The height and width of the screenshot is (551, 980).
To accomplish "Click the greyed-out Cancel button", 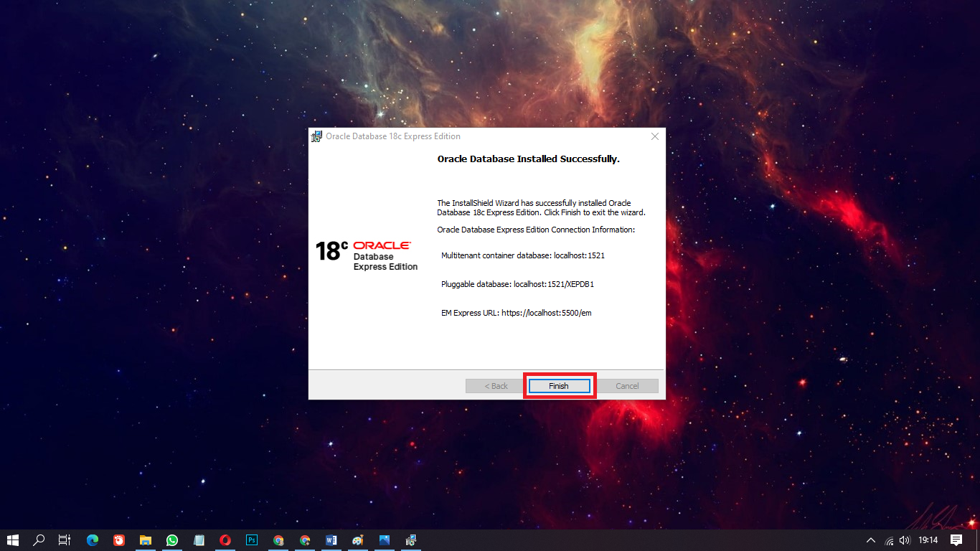I will point(627,386).
